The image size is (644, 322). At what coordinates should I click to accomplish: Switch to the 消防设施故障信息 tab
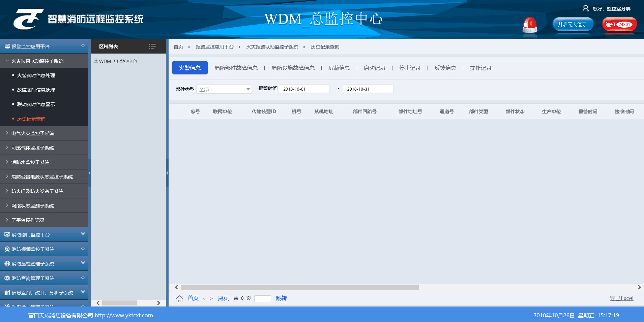293,68
